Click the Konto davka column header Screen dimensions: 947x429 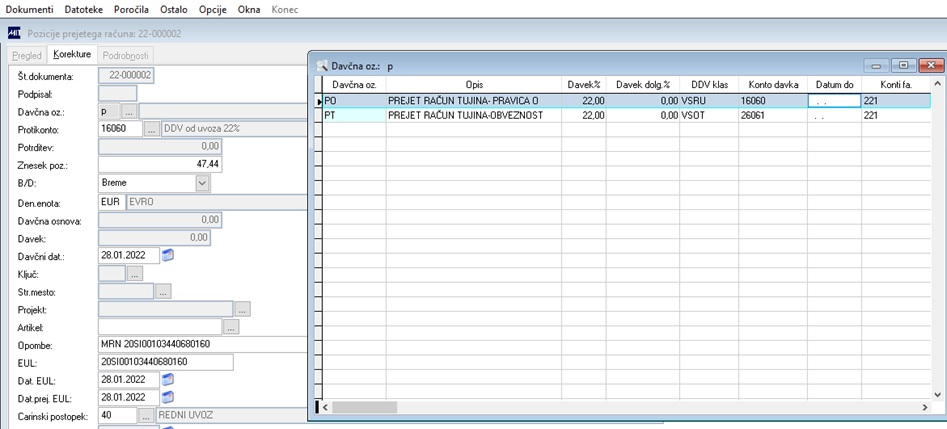pyautogui.click(x=774, y=85)
